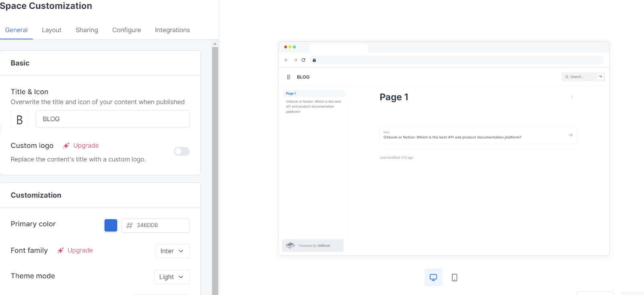Switch to mobile preview icon
Image resolution: width=644 pixels, height=295 pixels.
coord(454,277)
